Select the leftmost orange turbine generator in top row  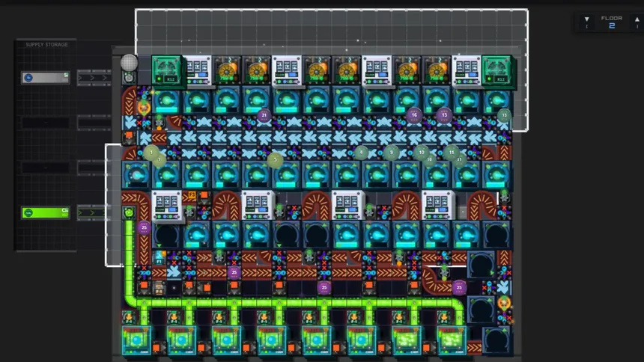click(227, 70)
